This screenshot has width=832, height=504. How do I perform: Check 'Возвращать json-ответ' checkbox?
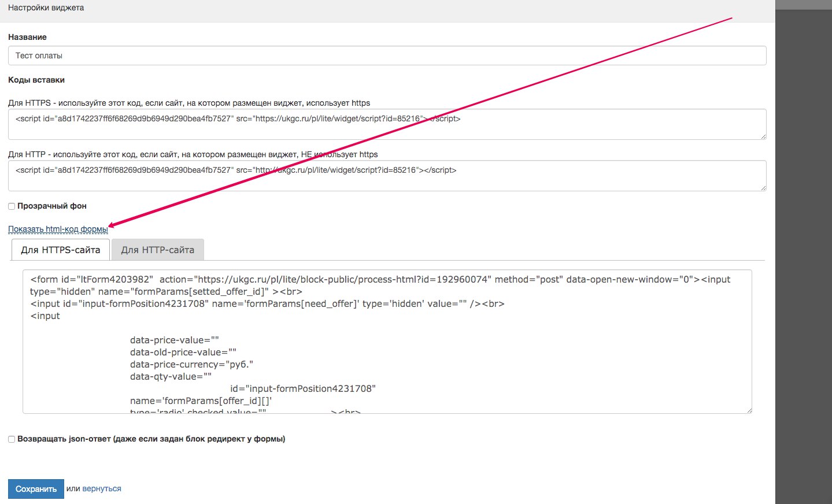coord(12,439)
